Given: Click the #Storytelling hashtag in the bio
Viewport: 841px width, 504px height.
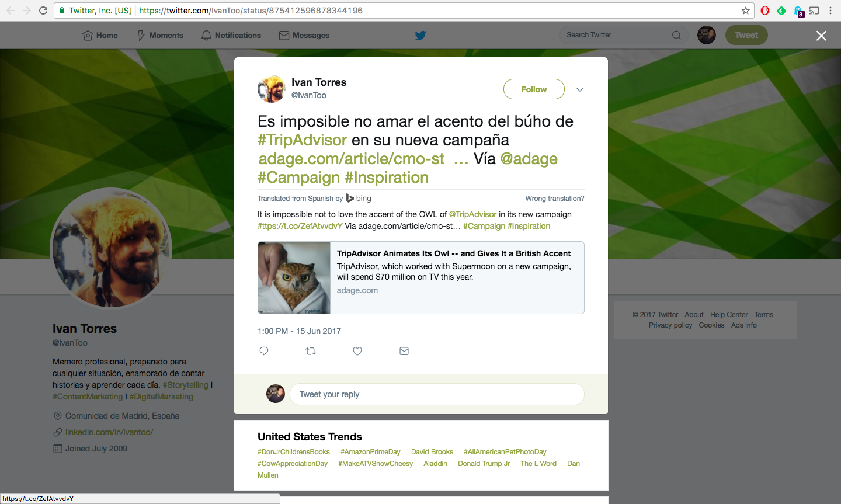Looking at the screenshot, I should tap(186, 385).
